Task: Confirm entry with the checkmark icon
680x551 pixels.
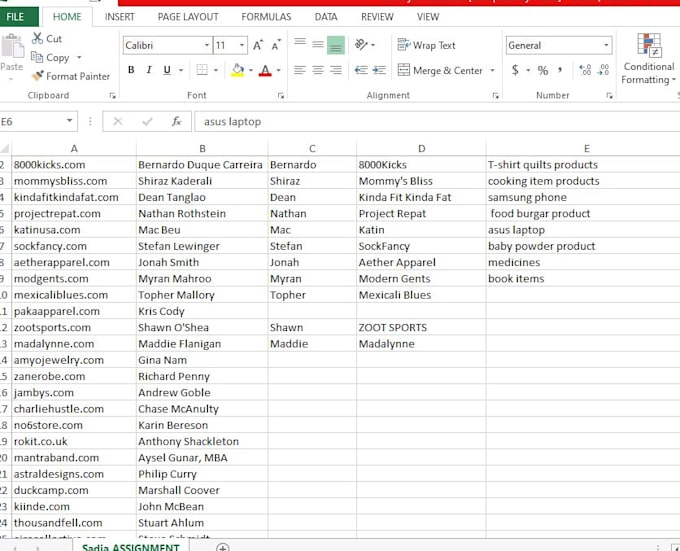Action: coord(147,121)
